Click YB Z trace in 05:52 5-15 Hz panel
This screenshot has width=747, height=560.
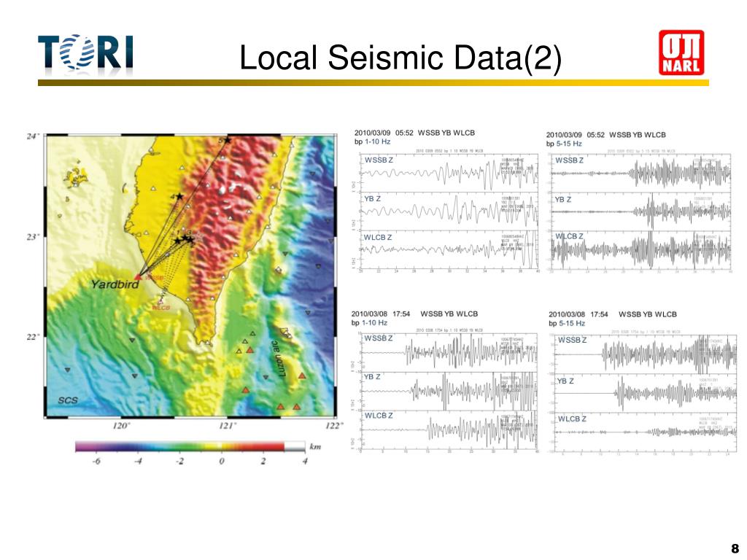(x=640, y=212)
